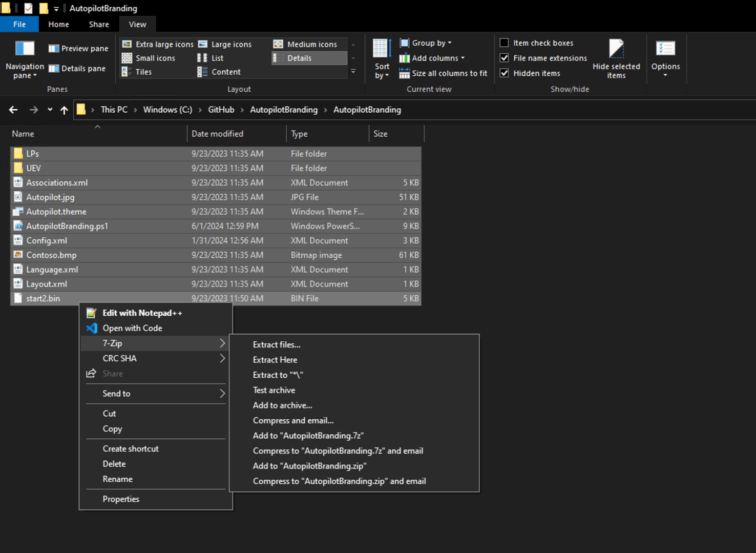The height and width of the screenshot is (553, 756).
Task: Click the back arrow navigation button
Action: [x=13, y=110]
